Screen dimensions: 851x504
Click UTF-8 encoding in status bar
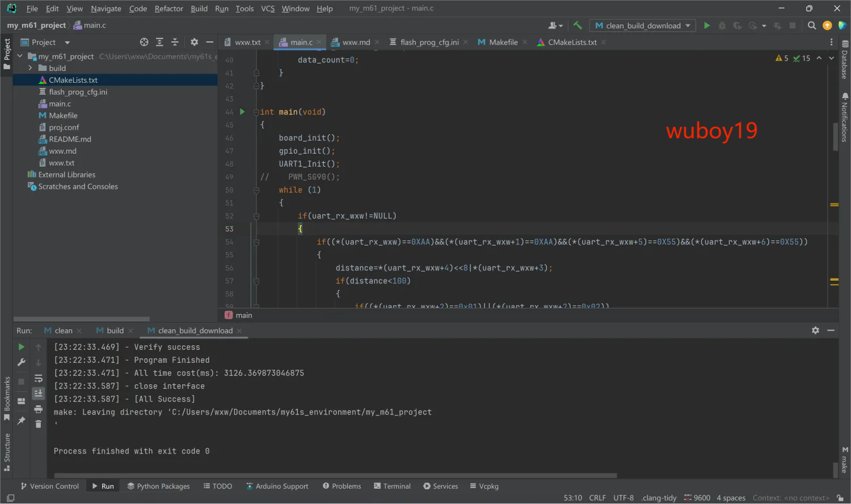coord(623,498)
